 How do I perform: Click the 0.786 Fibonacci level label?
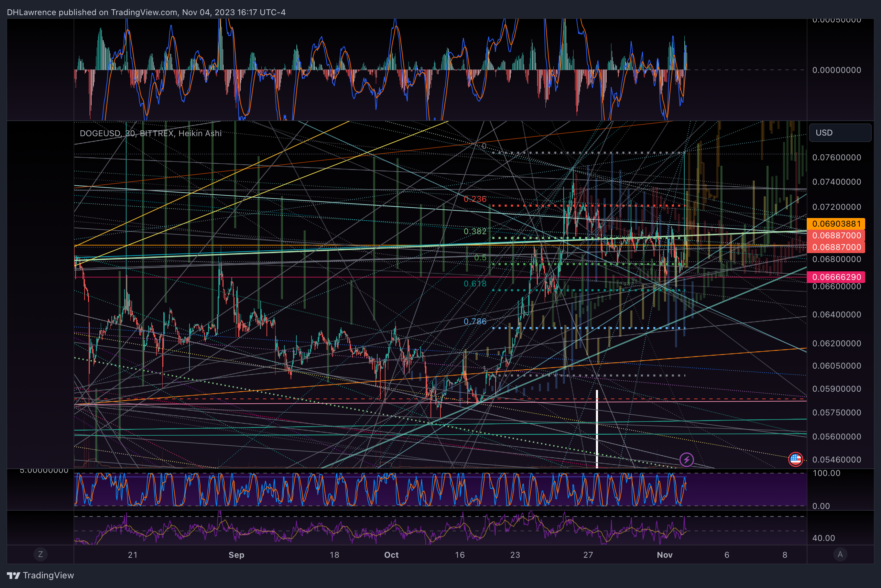tap(475, 322)
